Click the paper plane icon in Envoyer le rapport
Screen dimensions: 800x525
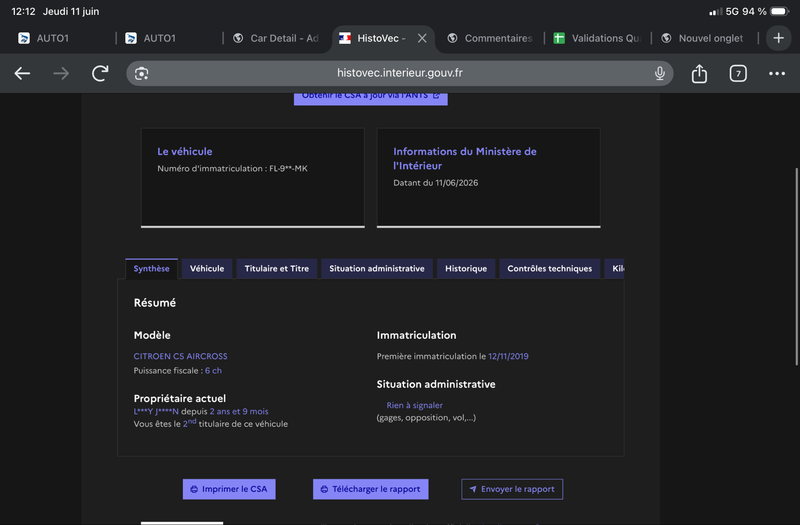coord(473,489)
